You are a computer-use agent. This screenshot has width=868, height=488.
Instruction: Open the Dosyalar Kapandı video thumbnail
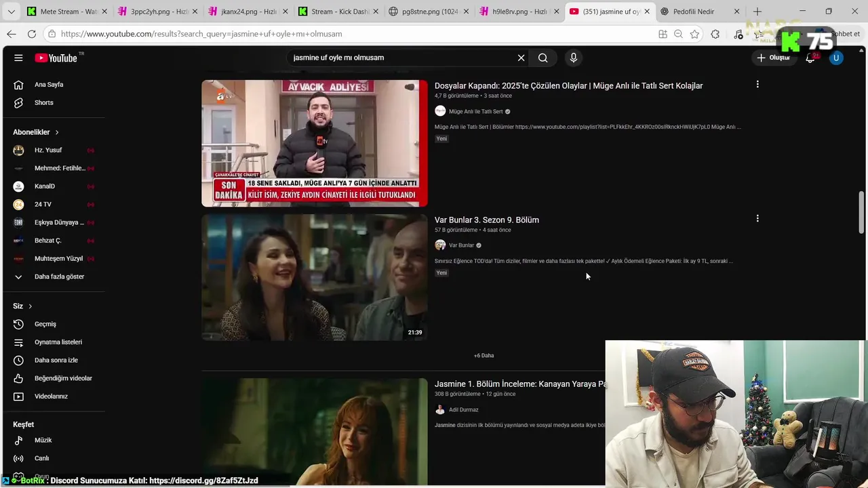315,144
